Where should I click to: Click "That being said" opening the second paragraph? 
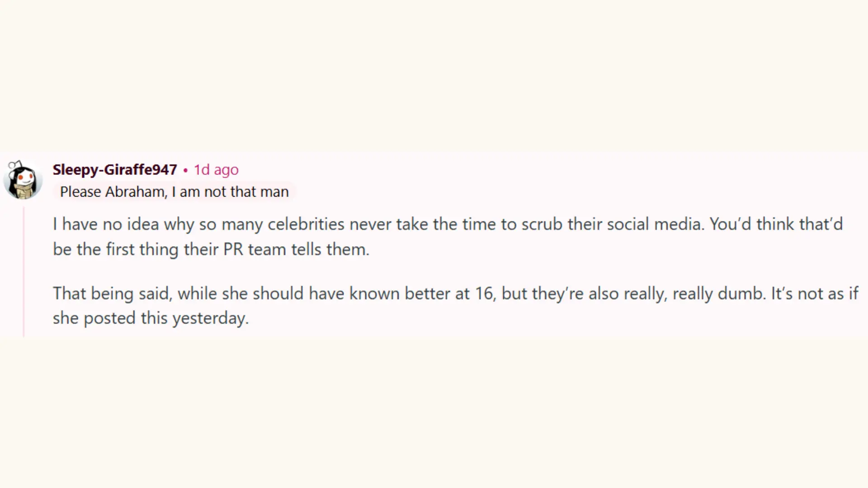pyautogui.click(x=112, y=294)
